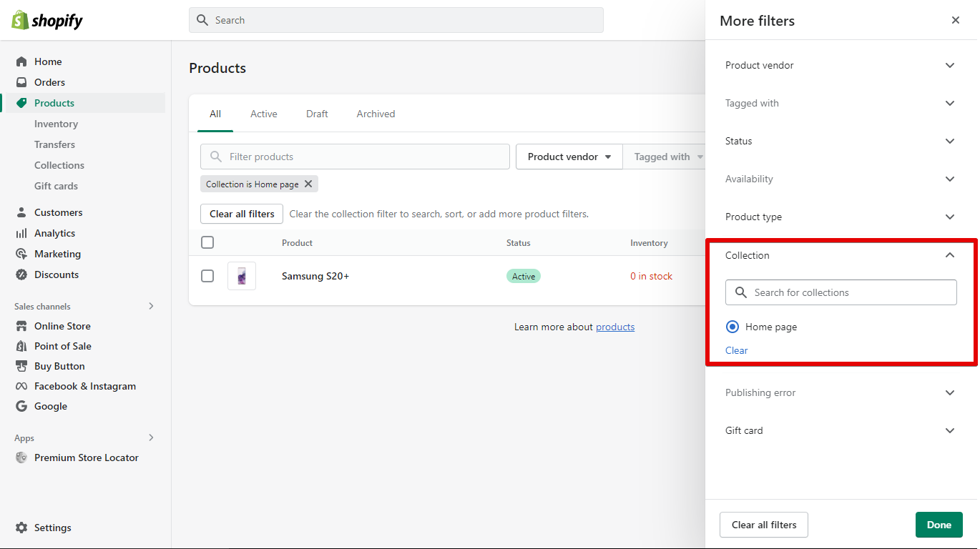Close the More filters panel
Viewport: 980px width, 549px height.
(955, 20)
